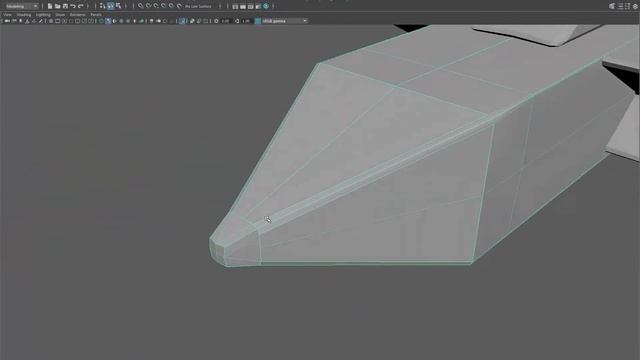Redo the action with the redo arrow

point(80,6)
